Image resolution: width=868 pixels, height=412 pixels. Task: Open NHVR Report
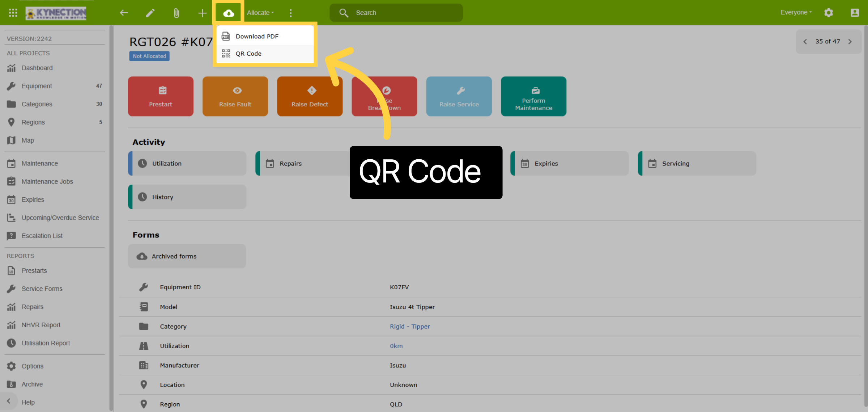[54, 325]
